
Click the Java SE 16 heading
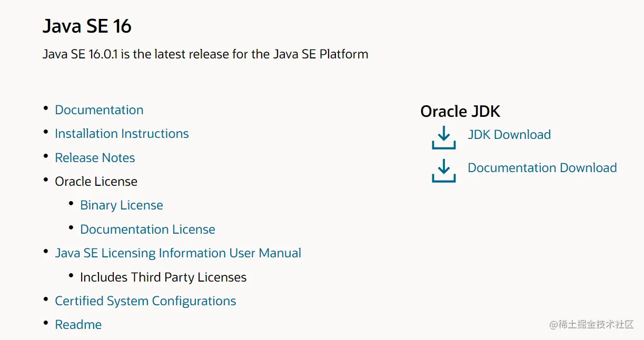[x=87, y=26]
